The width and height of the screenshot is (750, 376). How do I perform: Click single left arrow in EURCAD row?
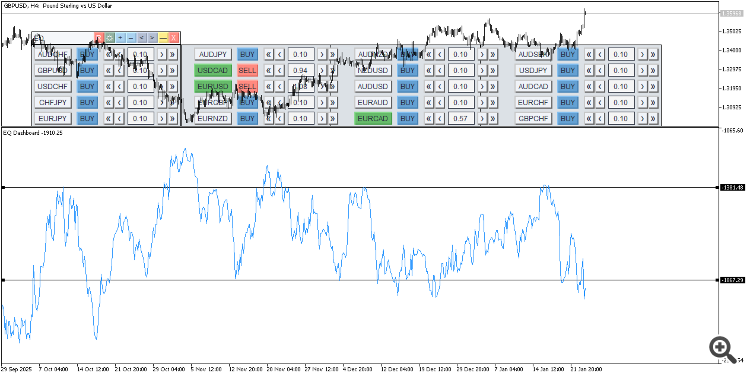coord(440,118)
